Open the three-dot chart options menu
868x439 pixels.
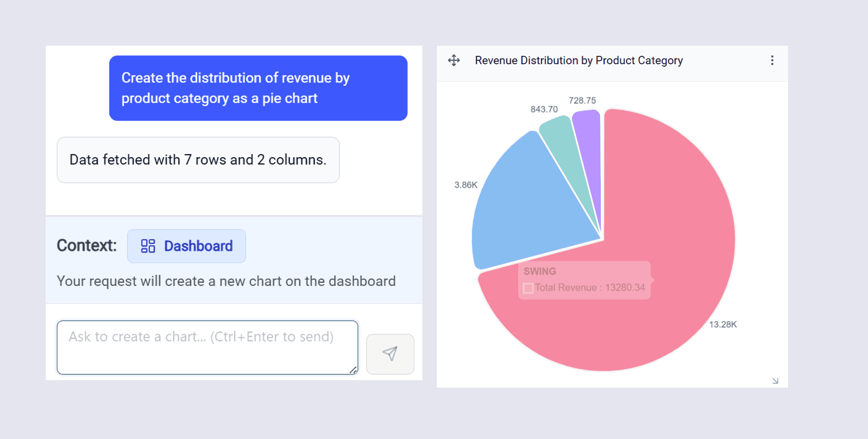[x=772, y=60]
